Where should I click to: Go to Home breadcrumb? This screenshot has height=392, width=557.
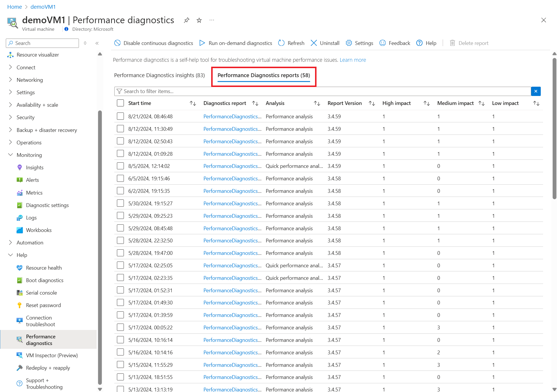(15, 7)
